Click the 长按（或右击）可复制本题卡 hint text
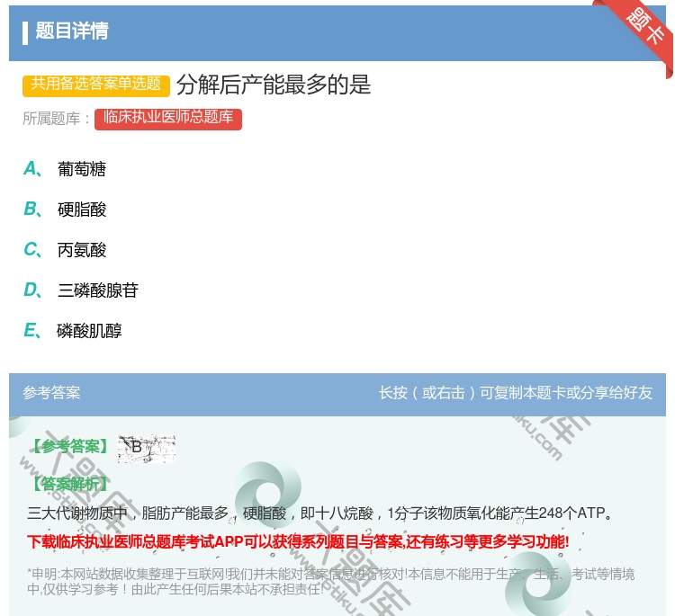 coord(516,393)
